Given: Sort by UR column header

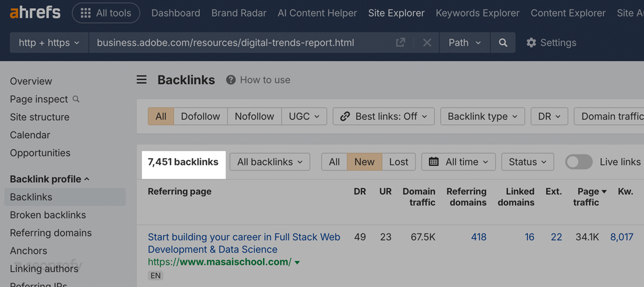Looking at the screenshot, I should [385, 191].
